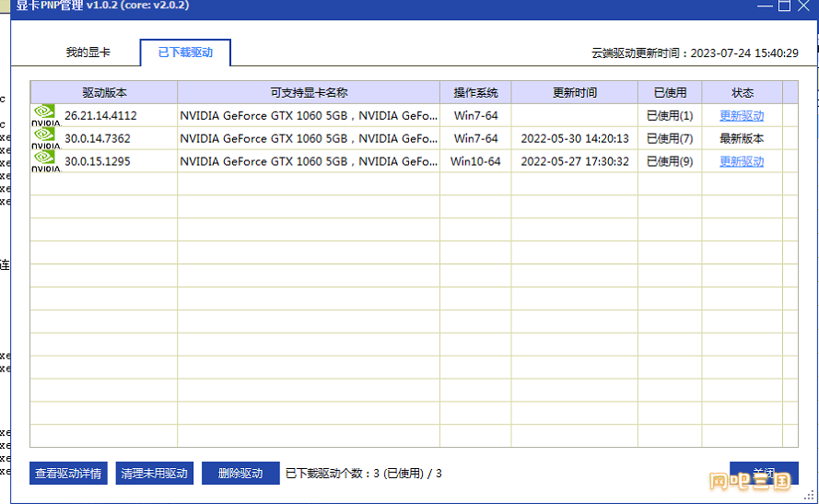Screen dimensions: 819x504
Task: Click Win7-64 cell in 26.21.14.4112 row
Action: point(475,115)
